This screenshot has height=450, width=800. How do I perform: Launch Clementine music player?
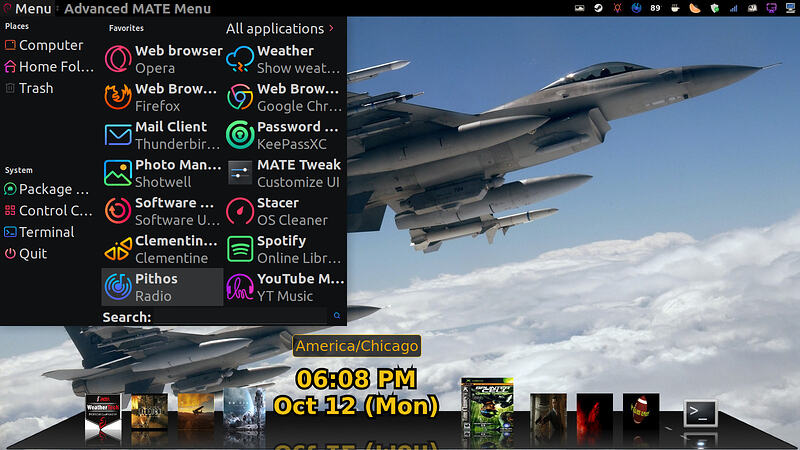[x=162, y=249]
